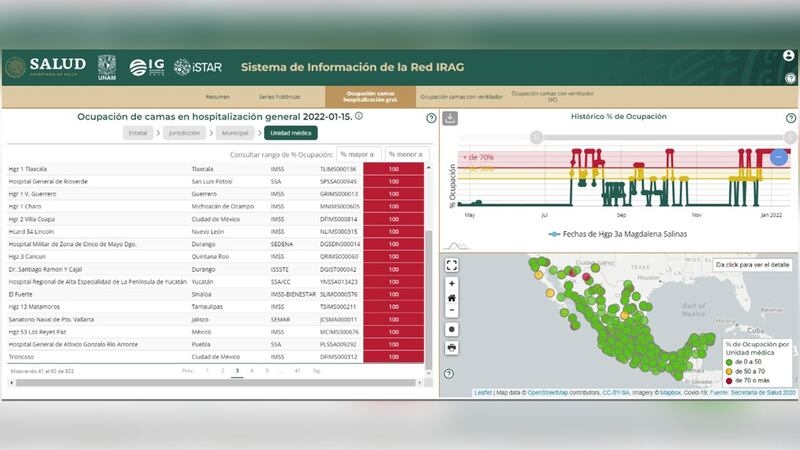Go to the Sig. next page
The width and height of the screenshot is (800, 450).
[x=316, y=371]
